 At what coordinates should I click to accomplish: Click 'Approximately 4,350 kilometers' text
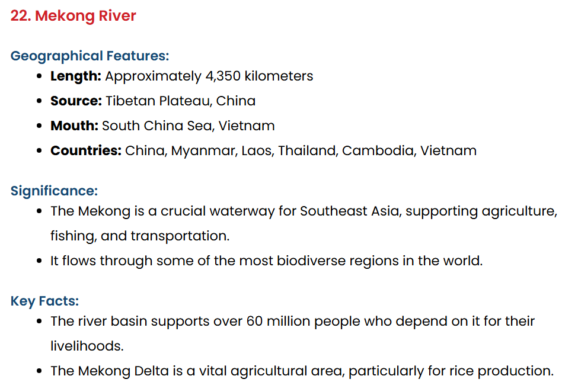pyautogui.click(x=209, y=76)
